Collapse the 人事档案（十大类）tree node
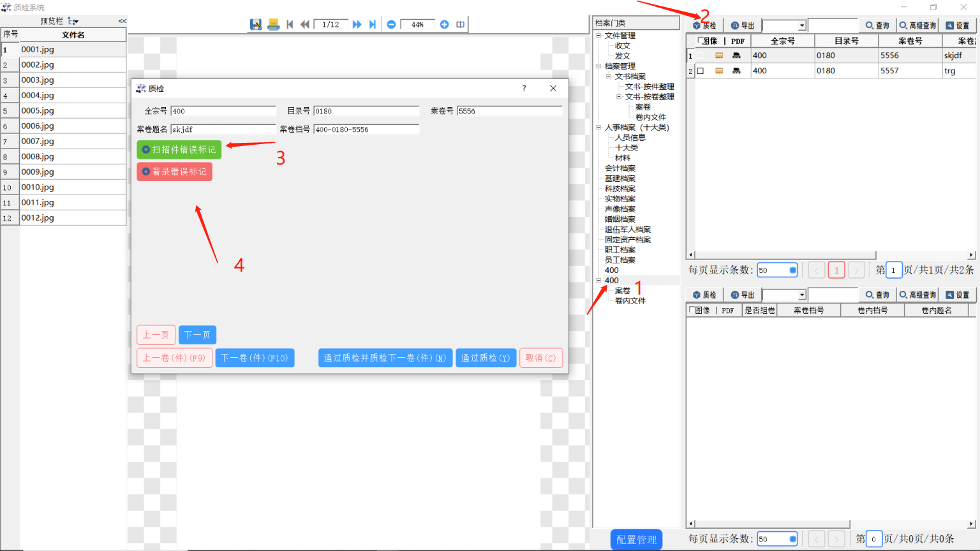 pyautogui.click(x=598, y=128)
